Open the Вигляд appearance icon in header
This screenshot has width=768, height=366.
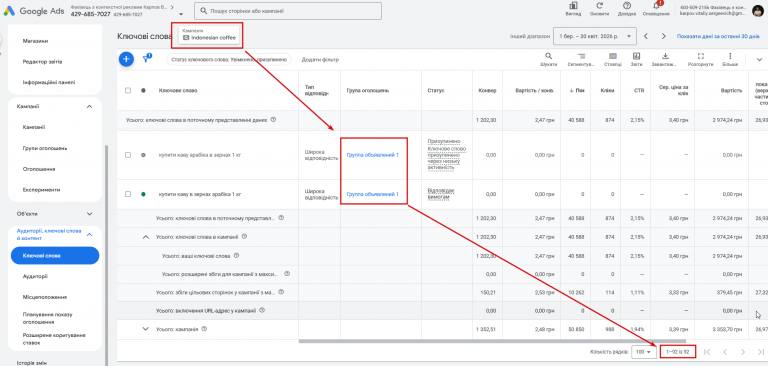click(573, 6)
